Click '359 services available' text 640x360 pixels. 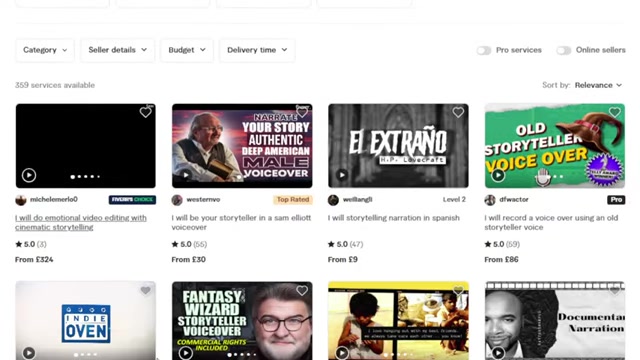pos(55,85)
